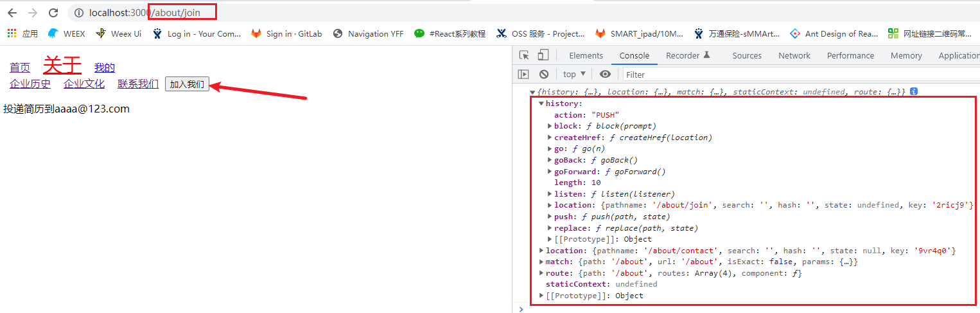Viewport: 980px width, 313px height.
Task: Open the 企业文化 sub-link
Action: [84, 84]
